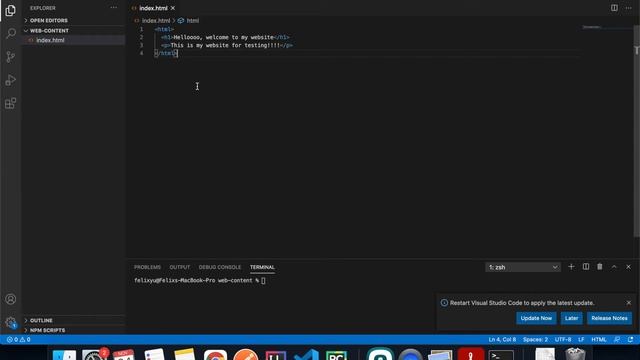Open Terminal app from the Dock
The height and width of the screenshot is (360, 640).
tap(501, 354)
